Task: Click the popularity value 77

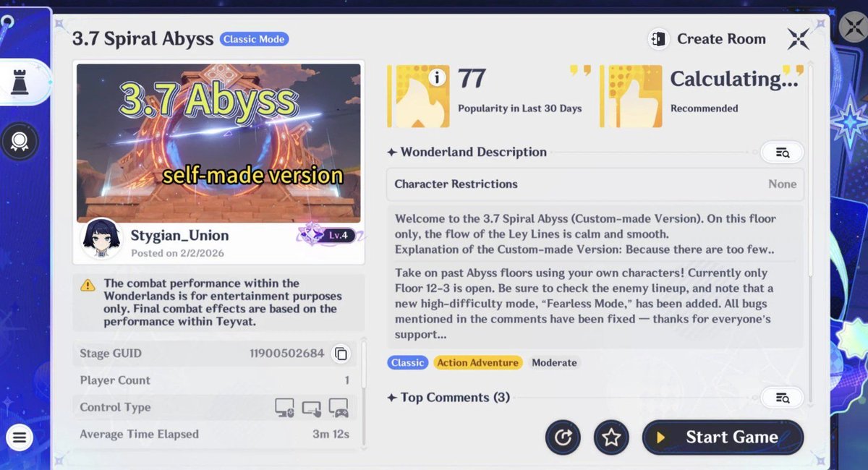Action: coord(472,79)
